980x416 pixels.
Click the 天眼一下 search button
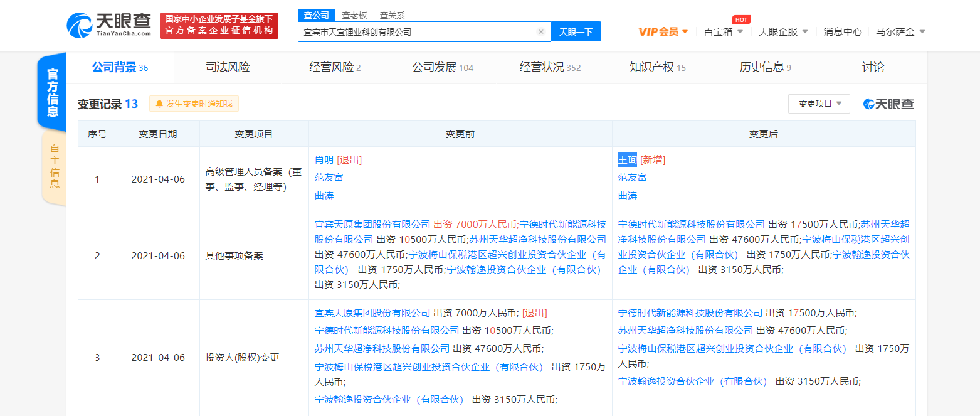click(x=576, y=31)
